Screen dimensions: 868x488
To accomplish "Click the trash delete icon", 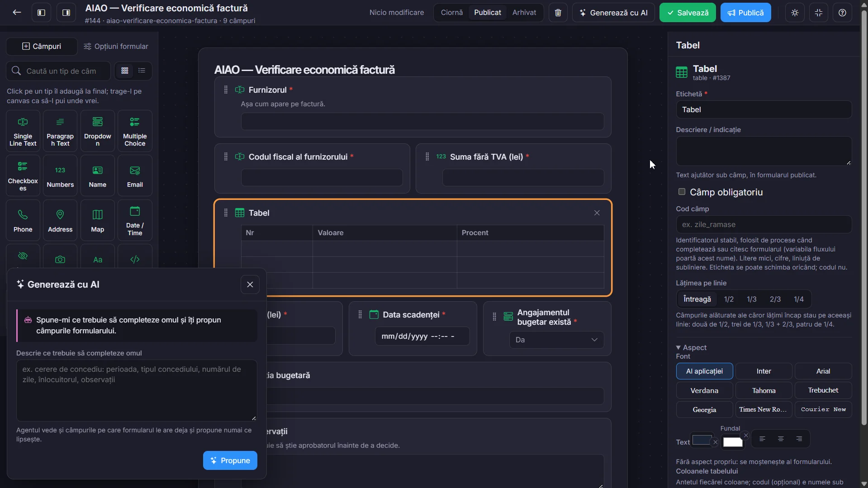I will [x=558, y=13].
